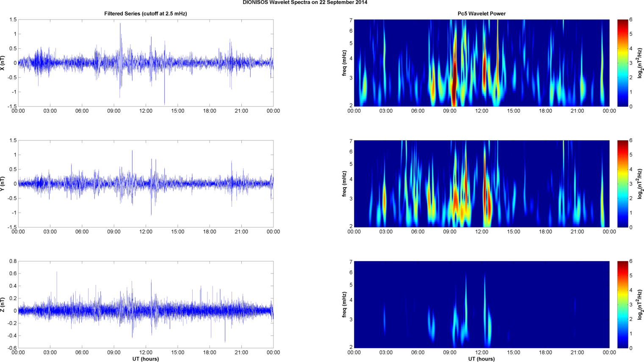Click inside the Z component filtered series plot
The image size is (644, 362).
click(146, 304)
